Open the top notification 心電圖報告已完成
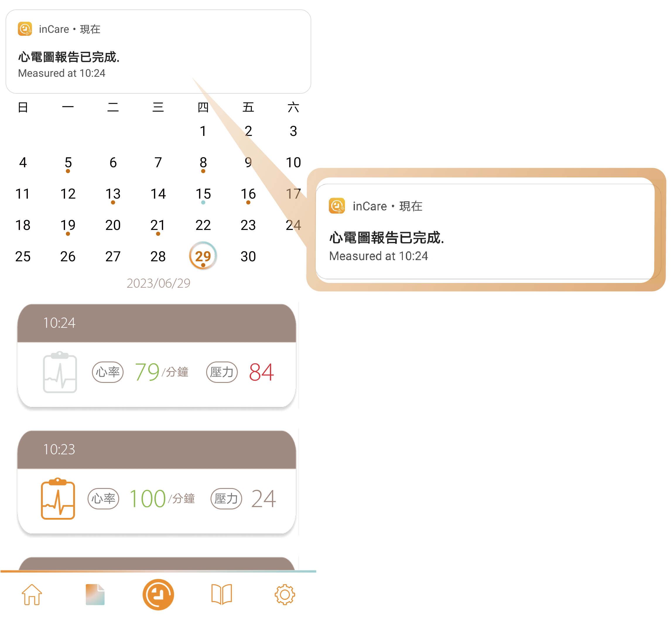The width and height of the screenshot is (672, 626). (158, 51)
